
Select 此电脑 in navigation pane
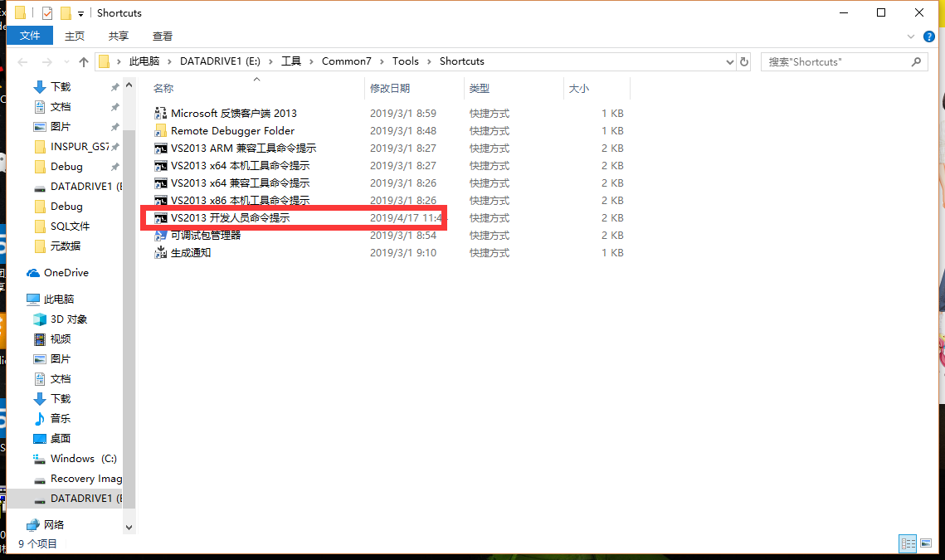tap(58, 299)
